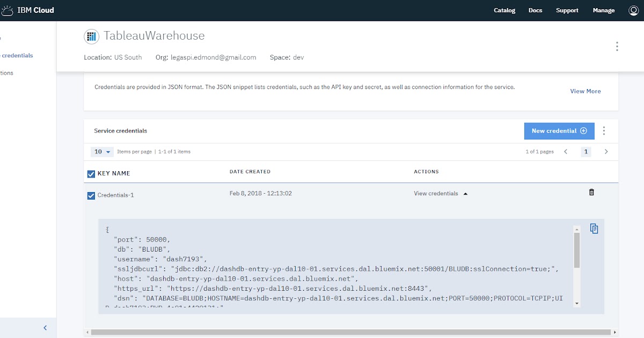
Task: Delete Credentials-1 using the trash icon
Action: pyautogui.click(x=591, y=192)
